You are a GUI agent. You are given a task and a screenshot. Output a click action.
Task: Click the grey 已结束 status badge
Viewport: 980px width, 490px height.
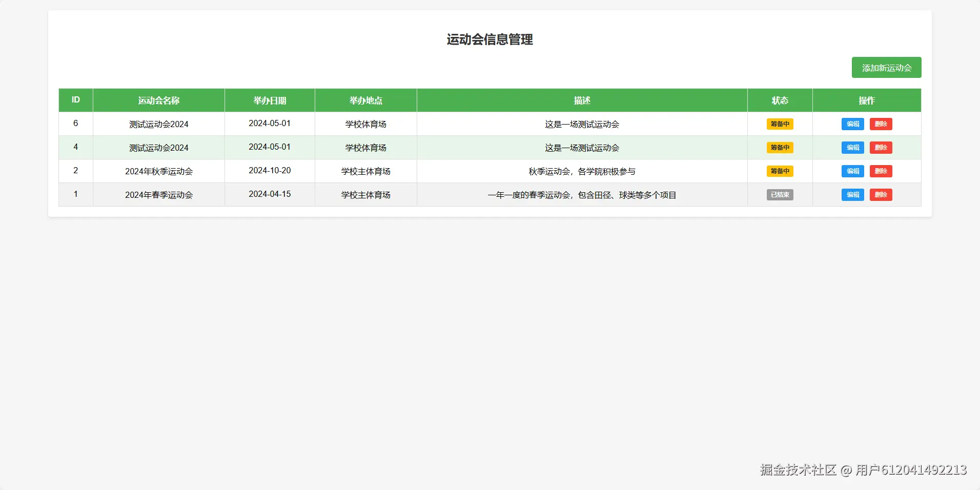pyautogui.click(x=780, y=195)
